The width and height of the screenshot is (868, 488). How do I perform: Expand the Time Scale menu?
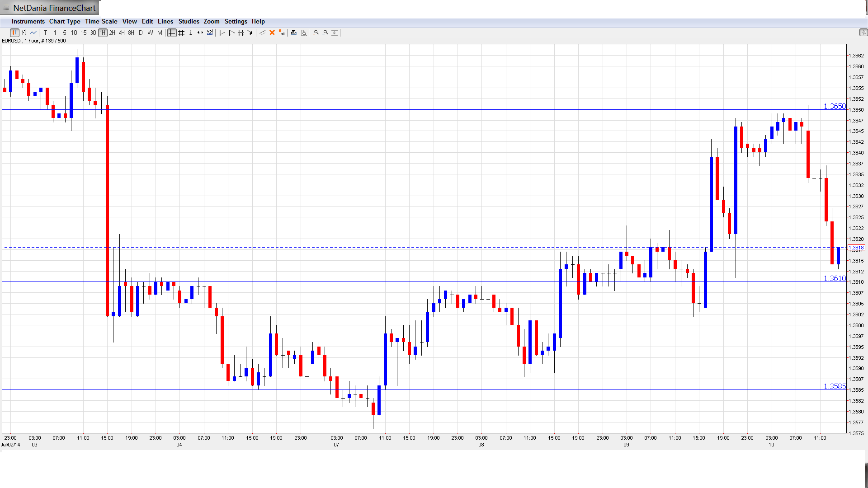(101, 21)
